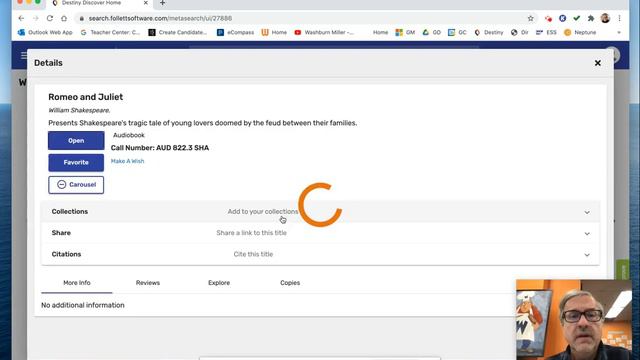Switch to the Copies tab
The width and height of the screenshot is (640, 360).
point(290,283)
